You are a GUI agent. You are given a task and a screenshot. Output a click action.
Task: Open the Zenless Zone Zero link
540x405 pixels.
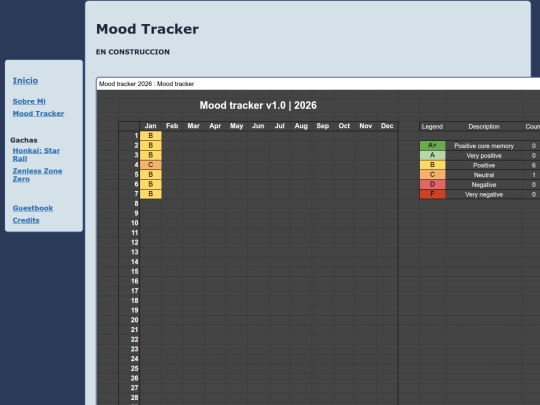(37, 175)
